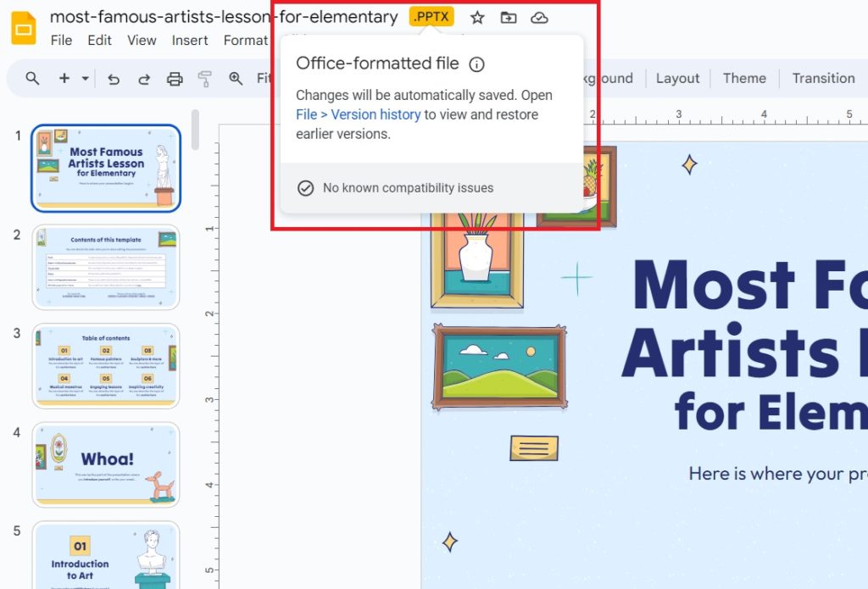This screenshot has width=868, height=589.
Task: Open the Transition panel
Action: click(x=823, y=78)
